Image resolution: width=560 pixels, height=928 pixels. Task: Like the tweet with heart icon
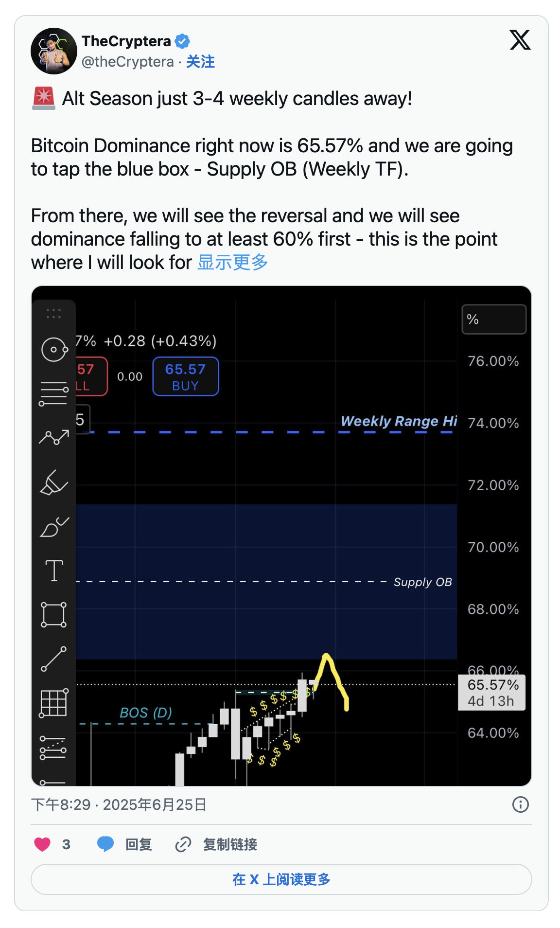point(43,844)
